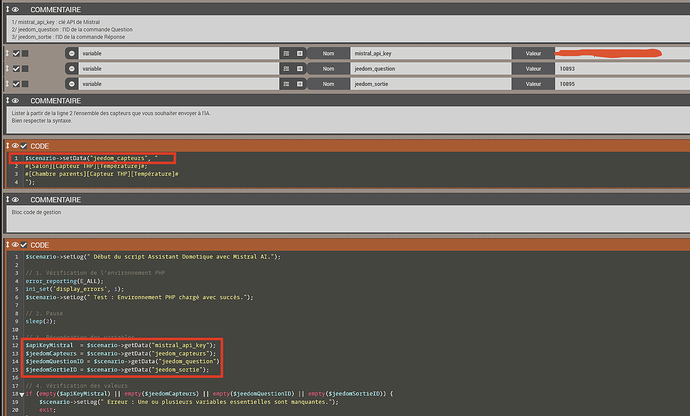Click code line "ini_set('display_errors', 1);"
690x416 pixels.
coord(74,289)
